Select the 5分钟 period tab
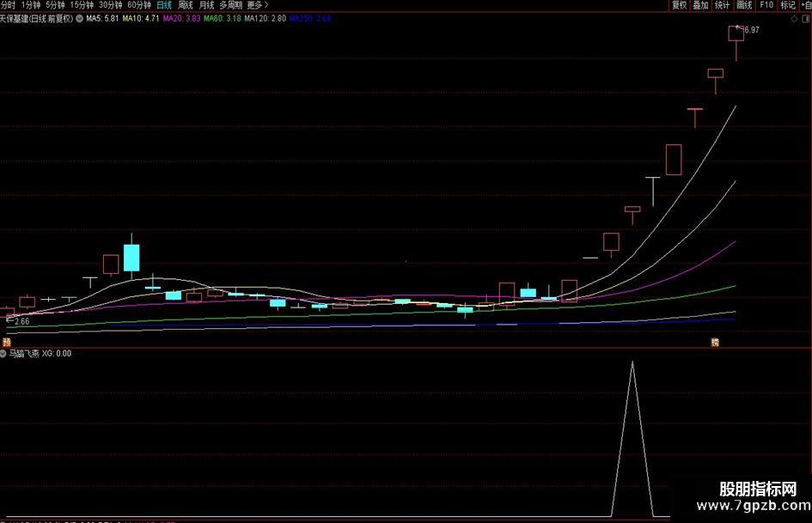 coord(55,5)
